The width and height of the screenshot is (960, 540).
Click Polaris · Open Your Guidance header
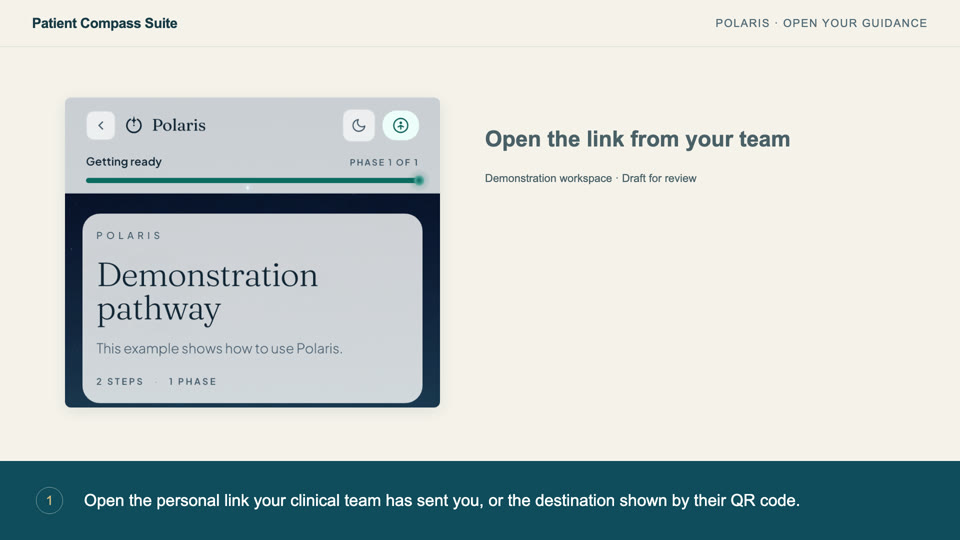coord(821,23)
